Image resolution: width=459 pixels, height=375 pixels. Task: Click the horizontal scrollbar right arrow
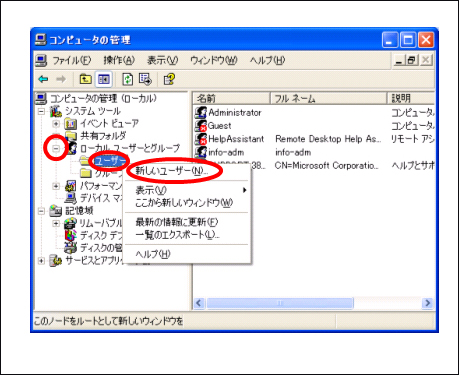click(x=428, y=303)
